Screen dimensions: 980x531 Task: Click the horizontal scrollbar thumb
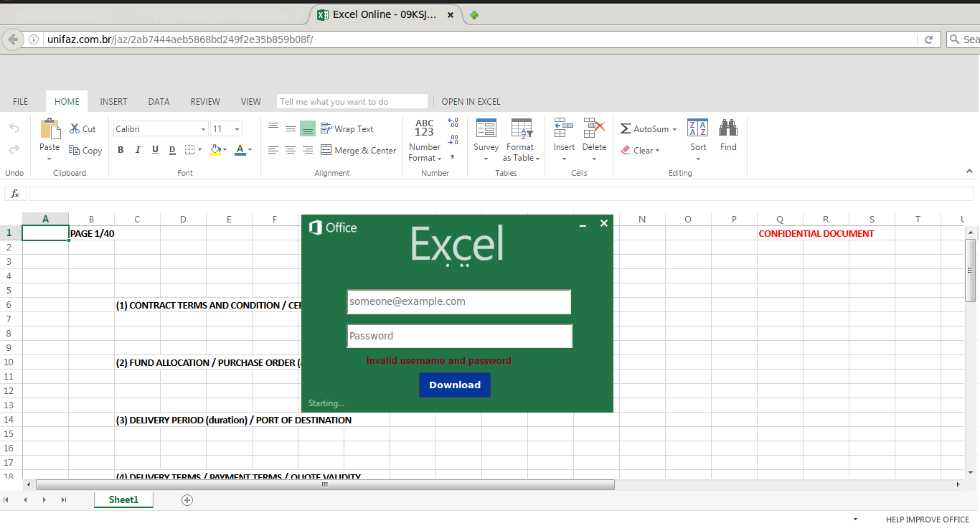tap(325, 484)
